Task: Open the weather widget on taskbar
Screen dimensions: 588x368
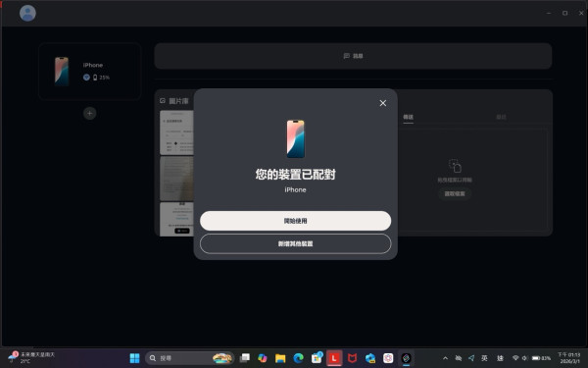Action: point(32,358)
